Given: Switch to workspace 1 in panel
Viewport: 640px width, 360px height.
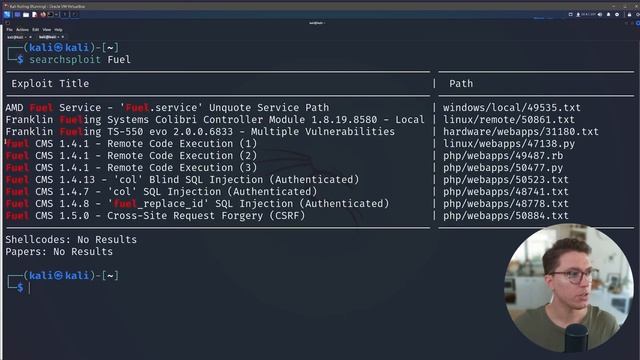Looking at the screenshot, I should pos(64,14).
